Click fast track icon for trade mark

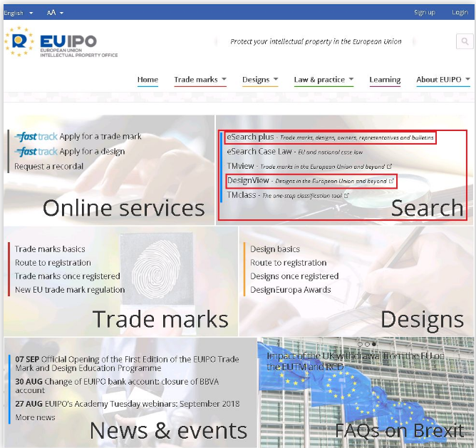coord(36,137)
